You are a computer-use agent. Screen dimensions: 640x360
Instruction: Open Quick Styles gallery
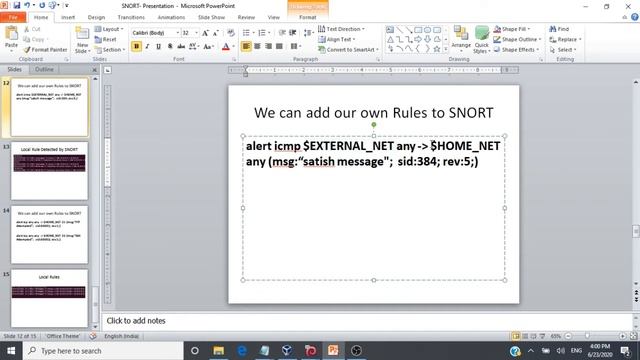point(482,39)
